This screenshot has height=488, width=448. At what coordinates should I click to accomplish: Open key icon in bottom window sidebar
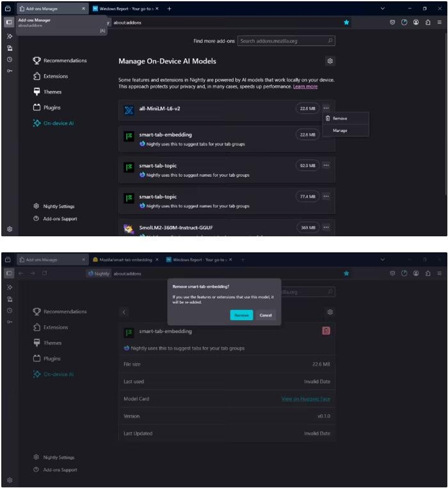click(x=10, y=321)
